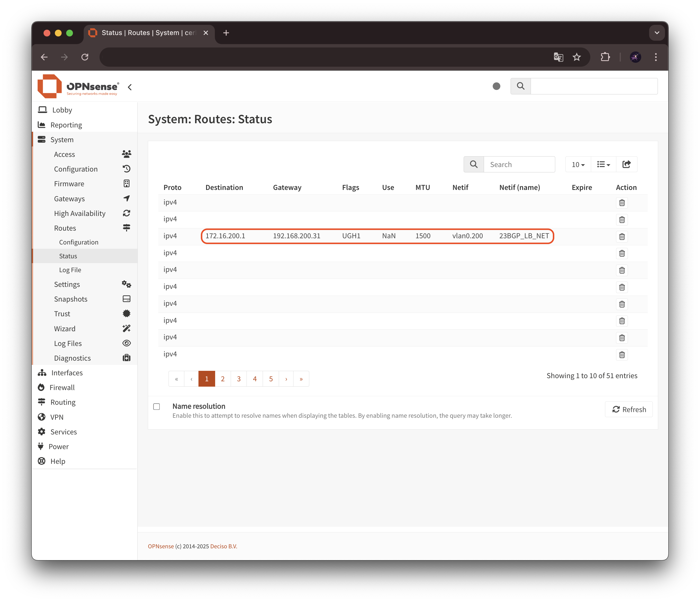The width and height of the screenshot is (700, 602).
Task: Collapse sidebar using OPNsense chevron toggle
Action: [130, 87]
